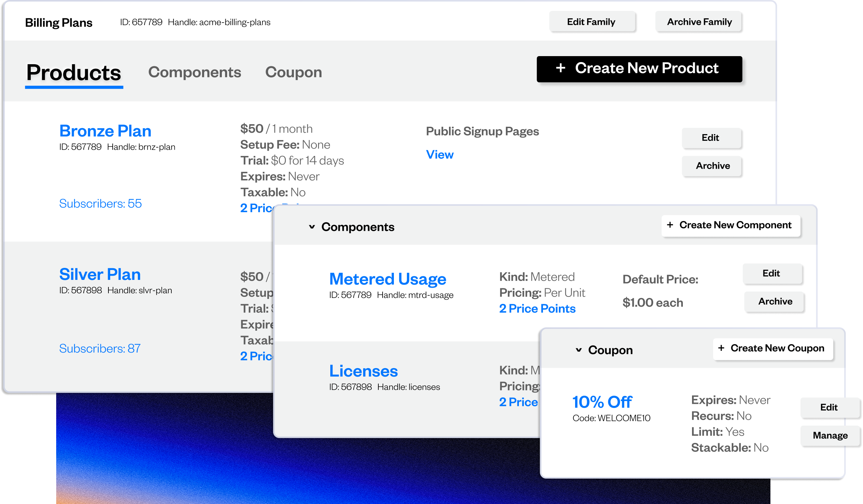Open the 10% Off coupon link
This screenshot has height=504, width=863.
pyautogui.click(x=602, y=402)
